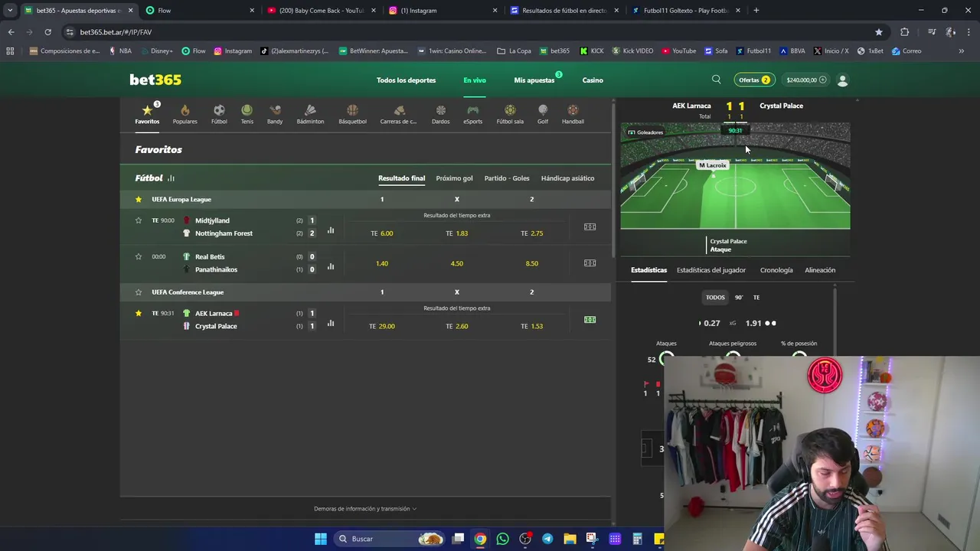Toggle the Goleadores view on pitch
980x551 pixels.
click(x=645, y=132)
